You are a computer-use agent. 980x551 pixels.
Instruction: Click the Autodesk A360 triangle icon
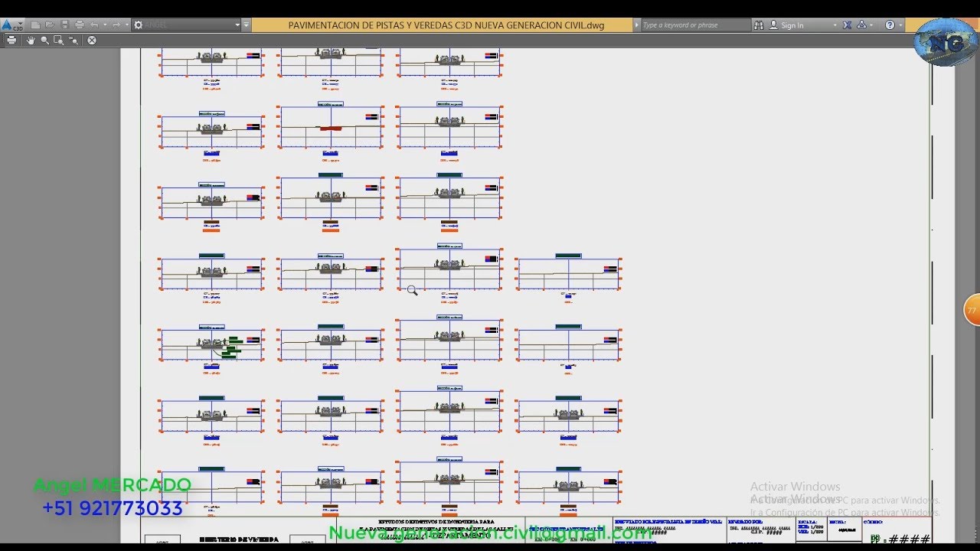click(x=861, y=25)
